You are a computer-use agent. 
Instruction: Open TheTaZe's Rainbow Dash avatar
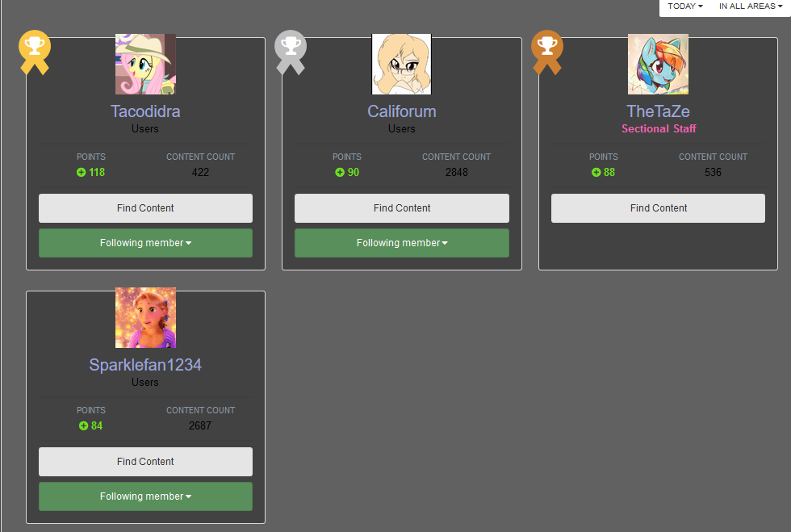click(658, 64)
